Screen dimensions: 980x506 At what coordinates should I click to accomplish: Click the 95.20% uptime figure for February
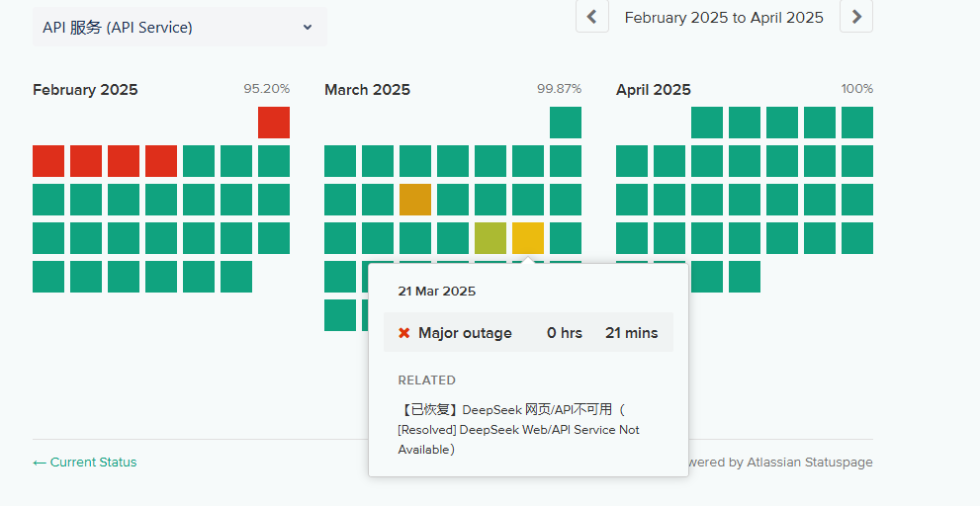tap(267, 89)
